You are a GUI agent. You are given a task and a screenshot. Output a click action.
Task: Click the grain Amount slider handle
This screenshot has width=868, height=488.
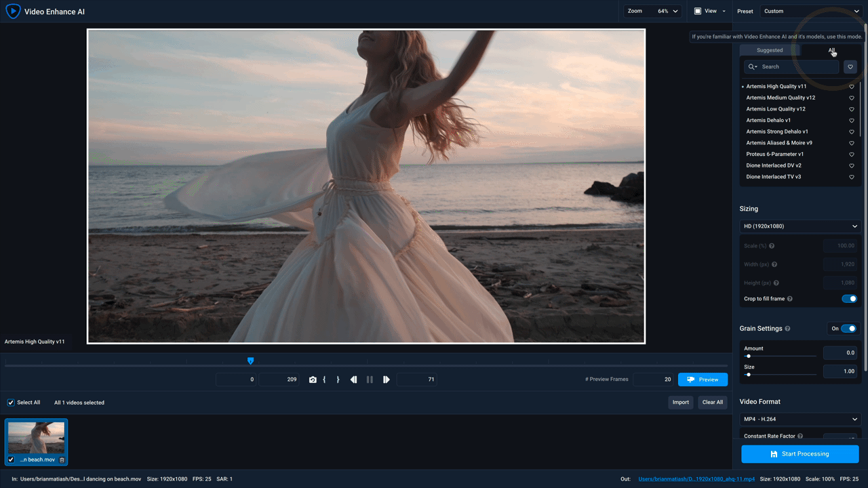tap(748, 356)
